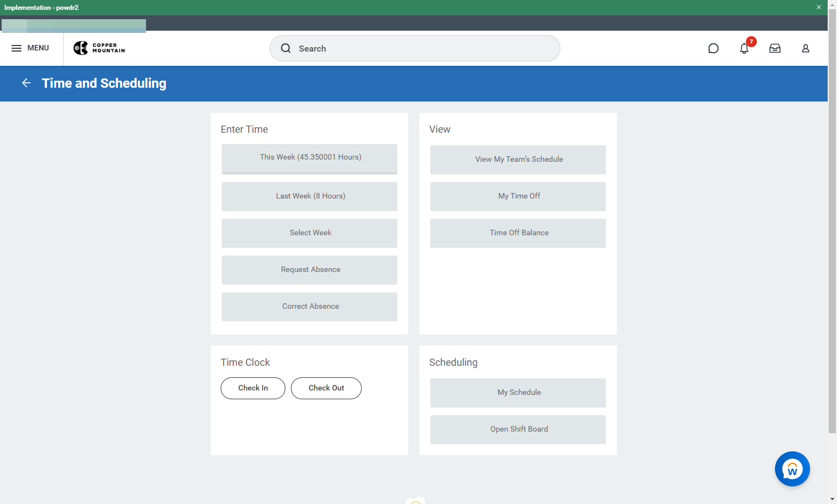Open View My Team's Schedule
The image size is (837, 504).
point(518,160)
